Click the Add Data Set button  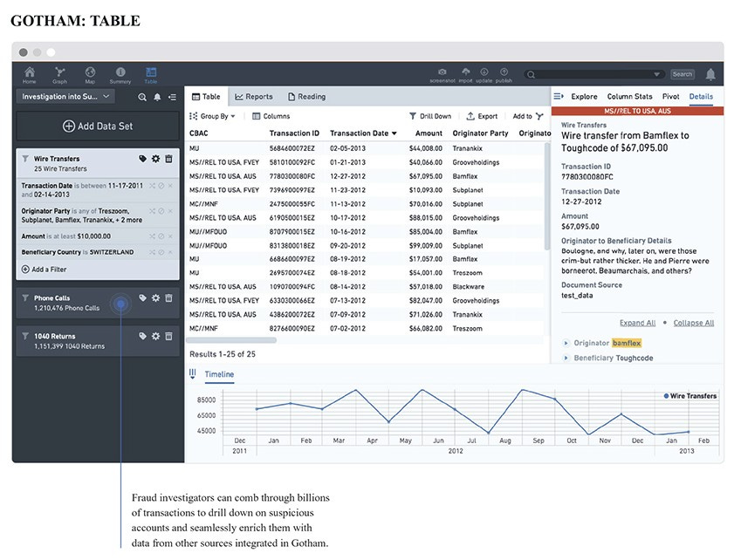[98, 126]
